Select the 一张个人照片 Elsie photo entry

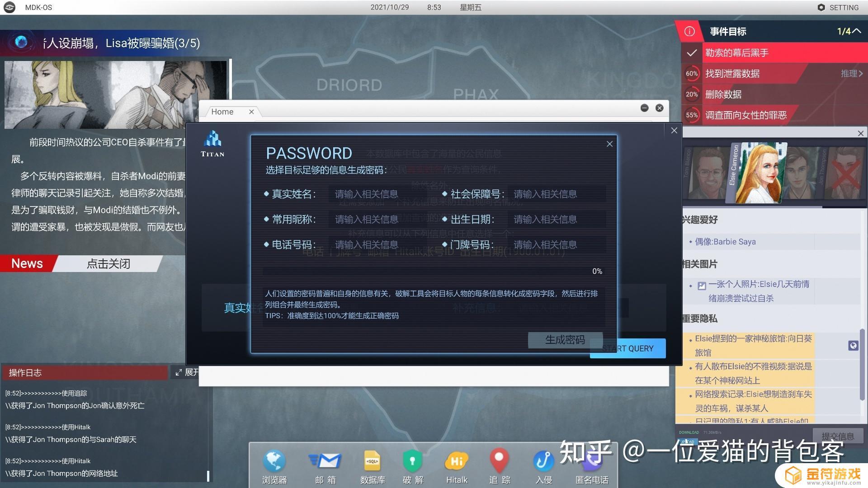(749, 291)
